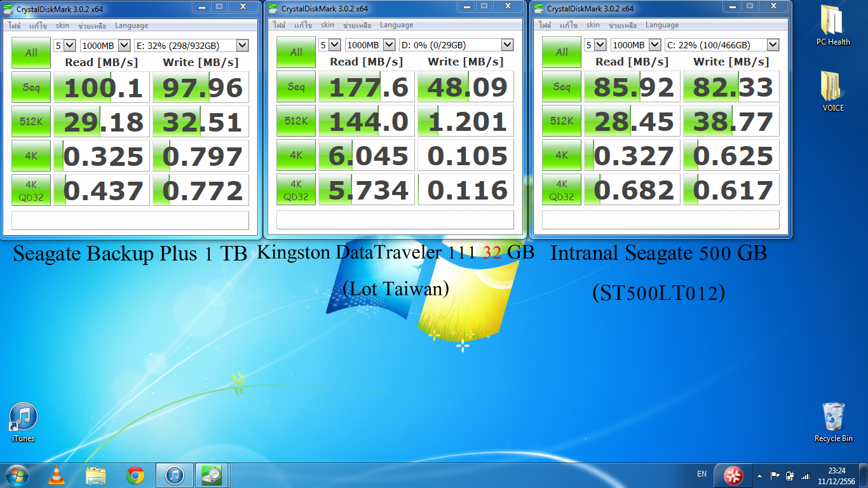Click title bar app icon of E: drive window
This screenshot has height=488, width=868.
point(10,8)
